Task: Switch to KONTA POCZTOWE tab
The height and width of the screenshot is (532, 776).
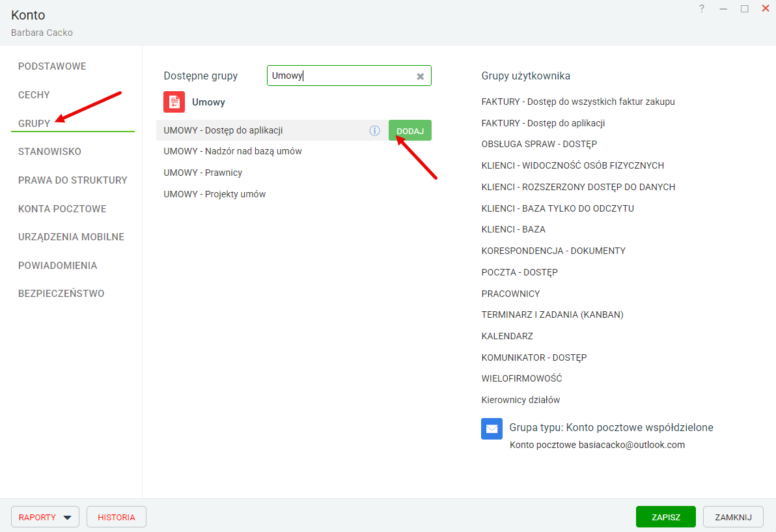Action: coord(62,209)
